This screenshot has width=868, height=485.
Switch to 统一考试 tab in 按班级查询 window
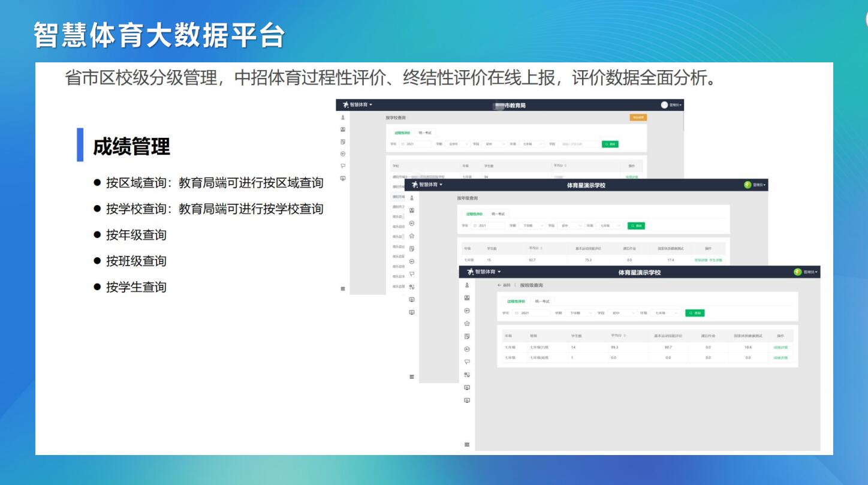click(542, 302)
